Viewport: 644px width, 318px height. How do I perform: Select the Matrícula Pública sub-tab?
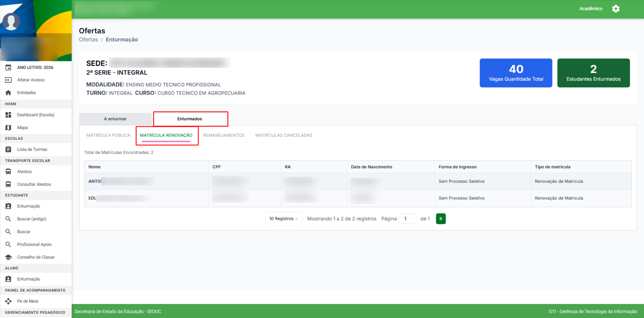[x=108, y=135]
